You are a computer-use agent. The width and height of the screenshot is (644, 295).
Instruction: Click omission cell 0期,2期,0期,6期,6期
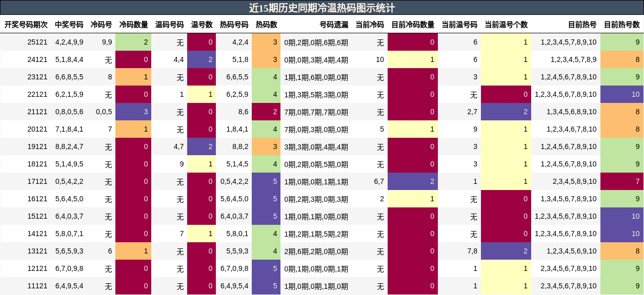click(x=316, y=42)
